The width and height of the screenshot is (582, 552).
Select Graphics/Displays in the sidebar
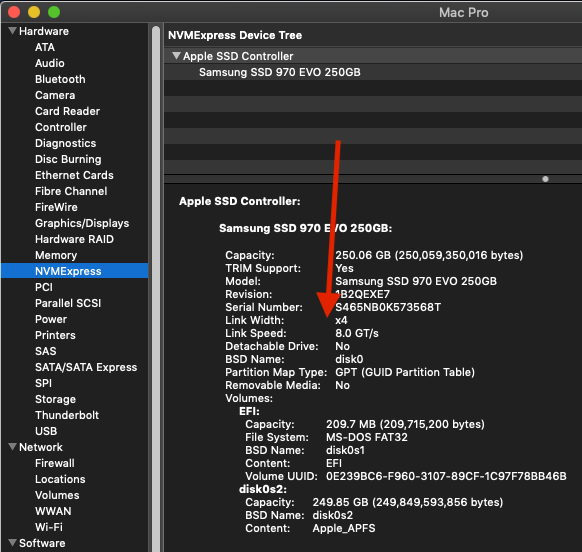pyautogui.click(x=82, y=223)
